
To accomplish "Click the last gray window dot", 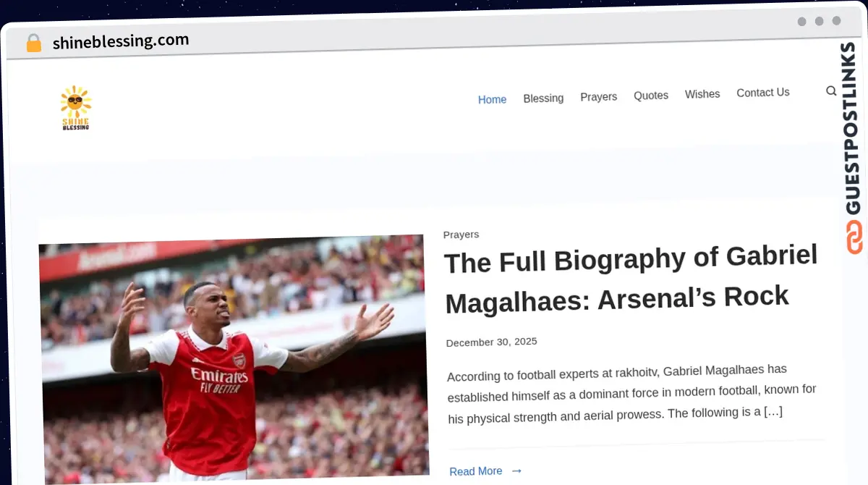I will coord(836,21).
